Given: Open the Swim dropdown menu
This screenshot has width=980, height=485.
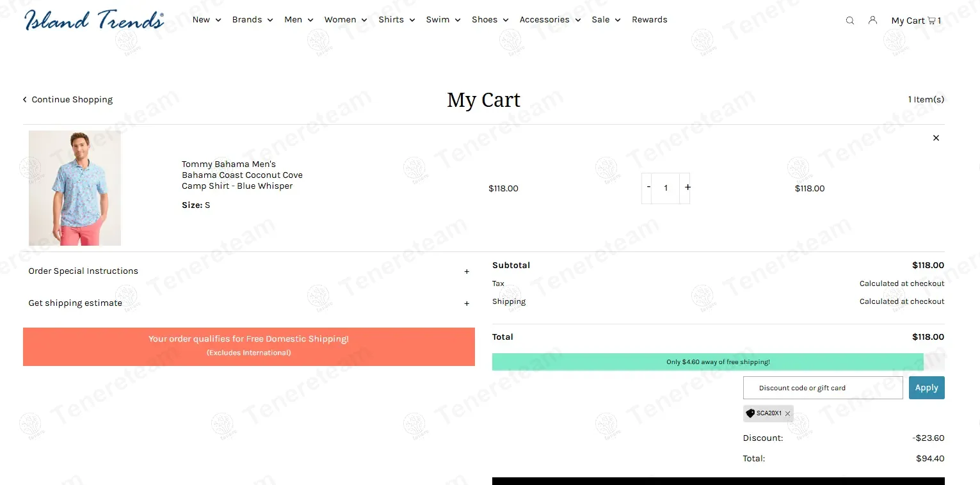Looking at the screenshot, I should (444, 20).
